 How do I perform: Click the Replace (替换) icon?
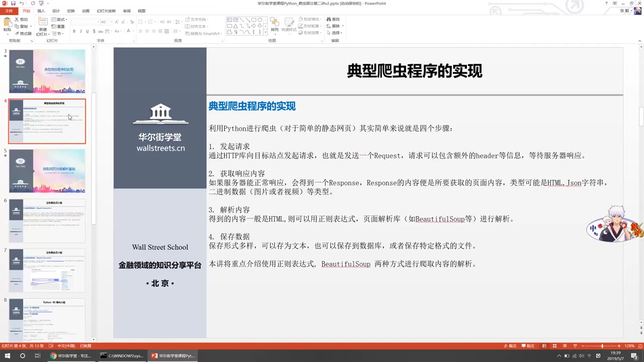pos(334,25)
